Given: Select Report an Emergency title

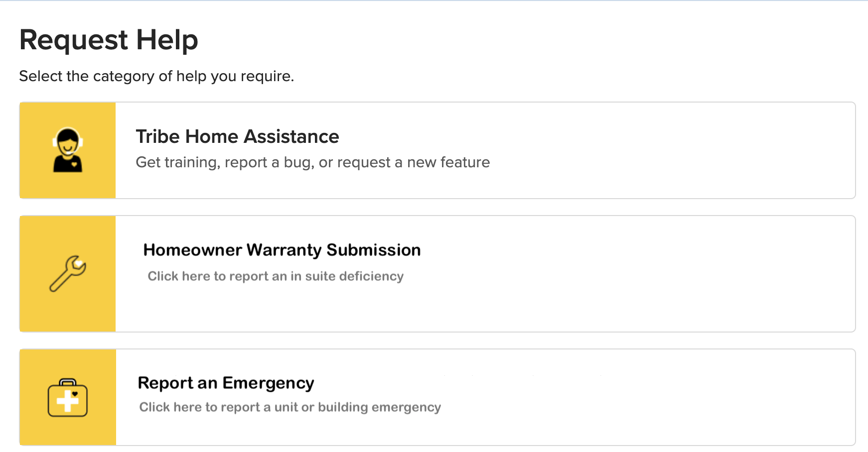Looking at the screenshot, I should coord(226,383).
